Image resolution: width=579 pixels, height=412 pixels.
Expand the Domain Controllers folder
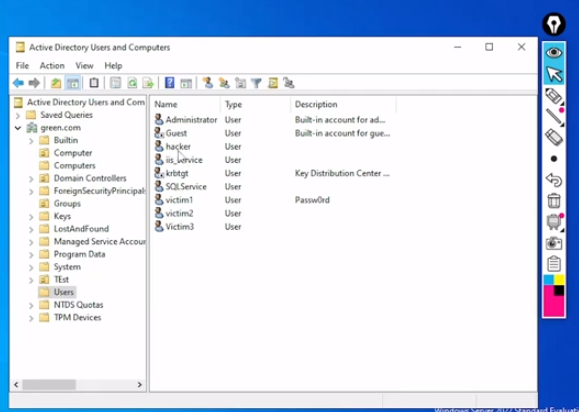point(31,179)
